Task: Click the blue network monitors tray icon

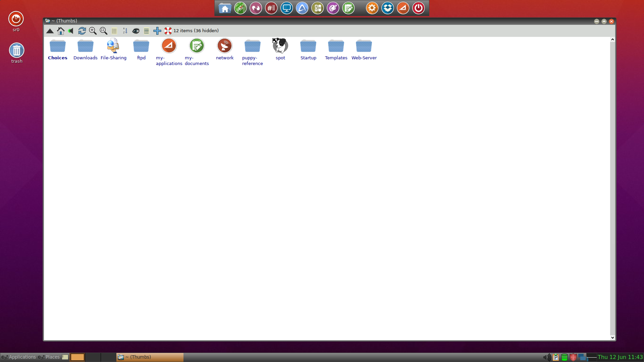Action: click(x=582, y=357)
